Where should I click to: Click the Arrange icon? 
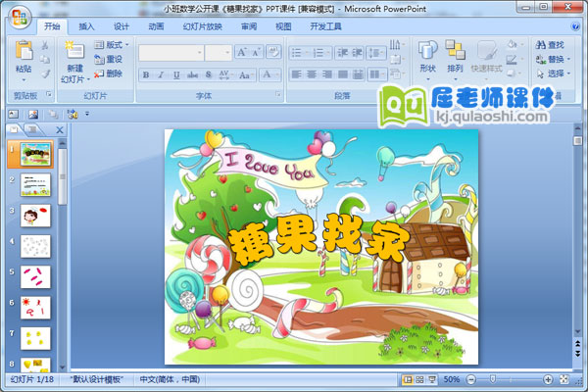click(456, 50)
